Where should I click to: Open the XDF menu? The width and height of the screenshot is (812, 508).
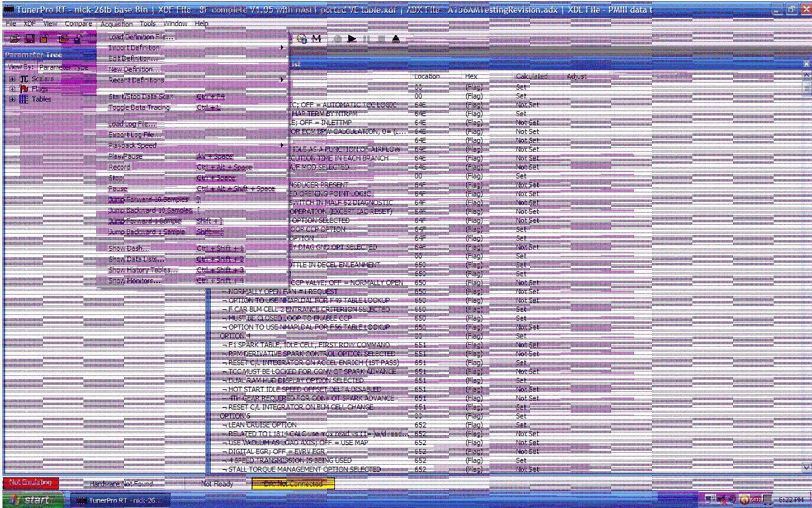tap(30, 23)
